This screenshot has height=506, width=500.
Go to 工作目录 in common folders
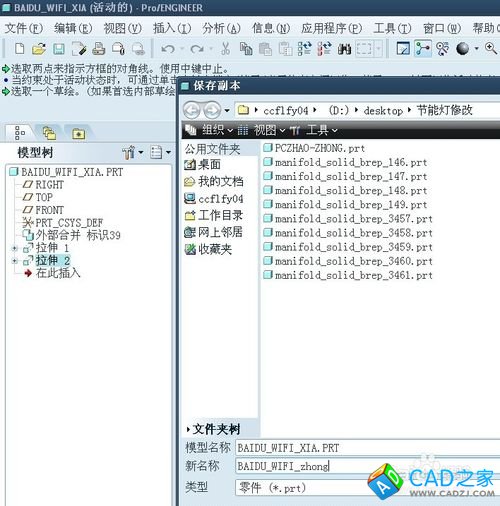pyautogui.click(x=214, y=215)
